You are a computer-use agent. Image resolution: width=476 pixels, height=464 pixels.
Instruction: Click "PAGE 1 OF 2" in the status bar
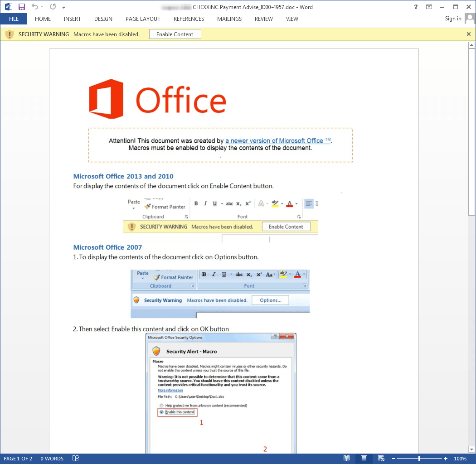pos(18,459)
